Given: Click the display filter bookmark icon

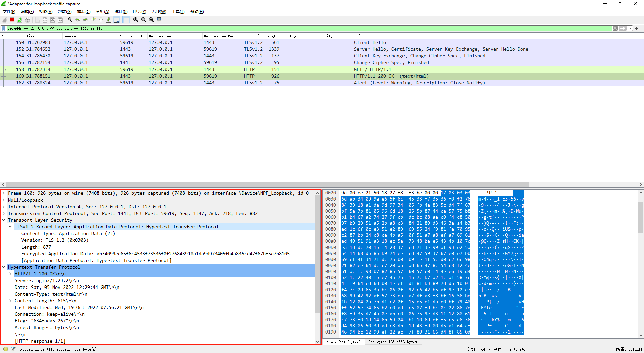Looking at the screenshot, I should tap(4, 28).
